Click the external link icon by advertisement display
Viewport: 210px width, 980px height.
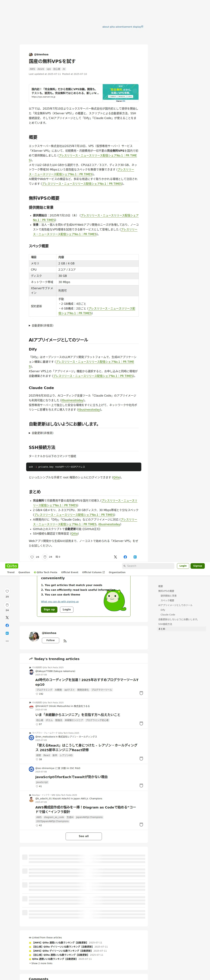(142, 27)
